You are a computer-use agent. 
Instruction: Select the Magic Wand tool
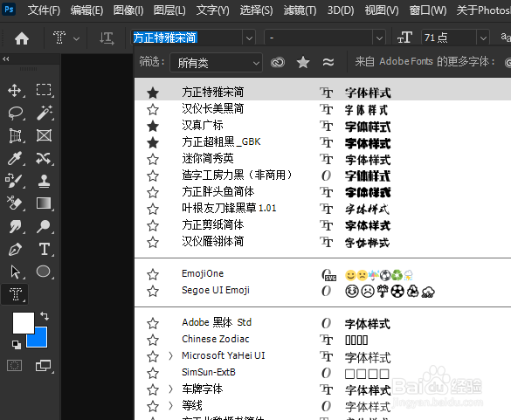tap(44, 113)
